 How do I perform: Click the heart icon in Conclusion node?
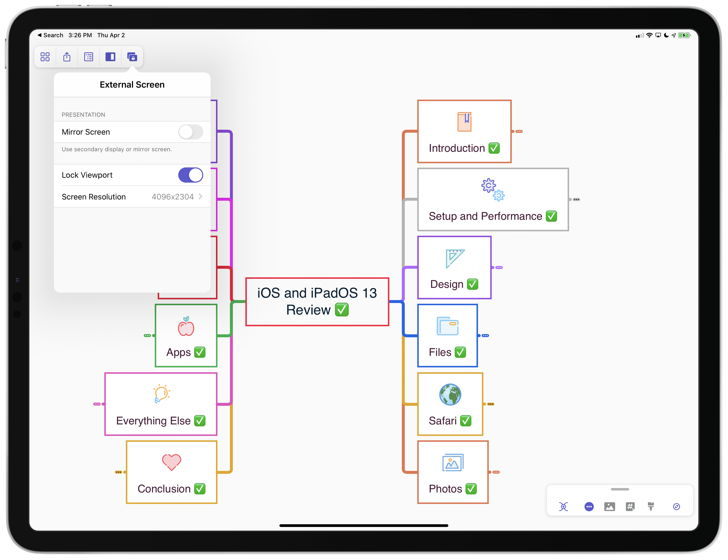[171, 462]
